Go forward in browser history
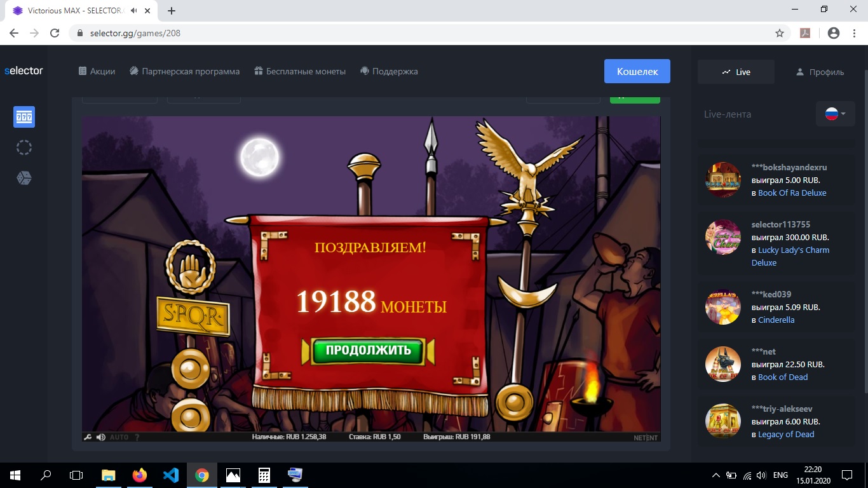The width and height of the screenshot is (868, 488). 34,33
